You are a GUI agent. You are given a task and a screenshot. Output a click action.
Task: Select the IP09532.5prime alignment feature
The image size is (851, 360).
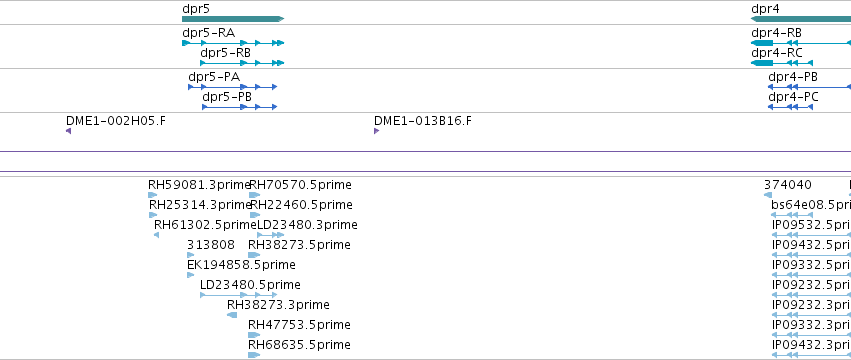pyautogui.click(x=811, y=235)
